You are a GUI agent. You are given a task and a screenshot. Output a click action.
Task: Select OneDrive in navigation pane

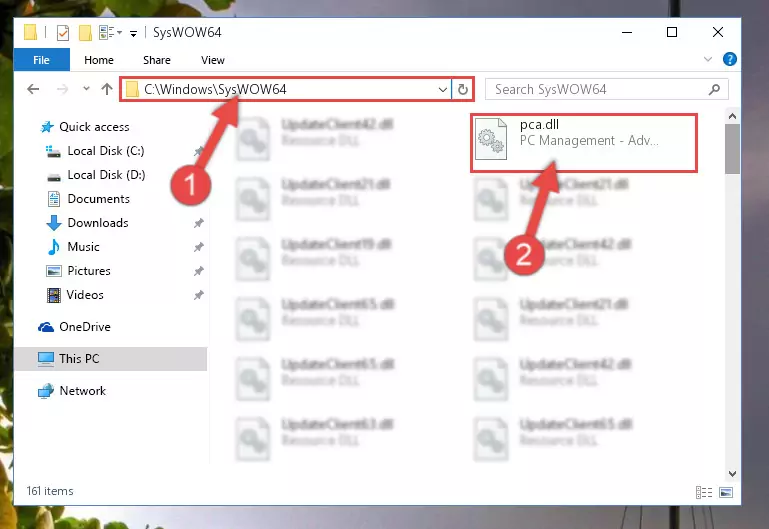coord(84,327)
